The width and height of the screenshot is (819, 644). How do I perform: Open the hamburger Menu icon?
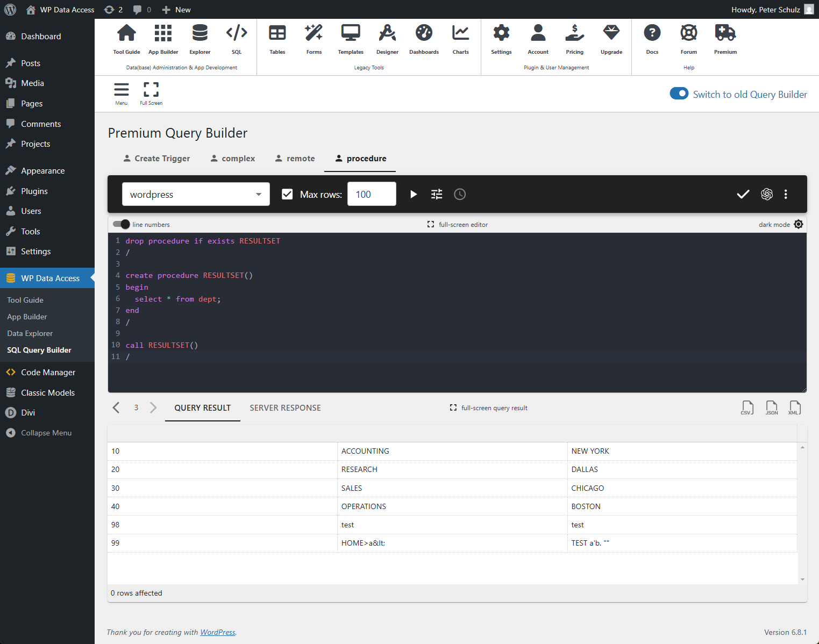[122, 90]
